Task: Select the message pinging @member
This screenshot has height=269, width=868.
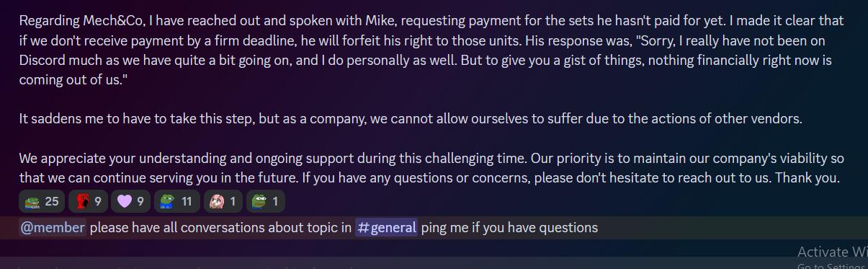Action: click(x=434, y=227)
